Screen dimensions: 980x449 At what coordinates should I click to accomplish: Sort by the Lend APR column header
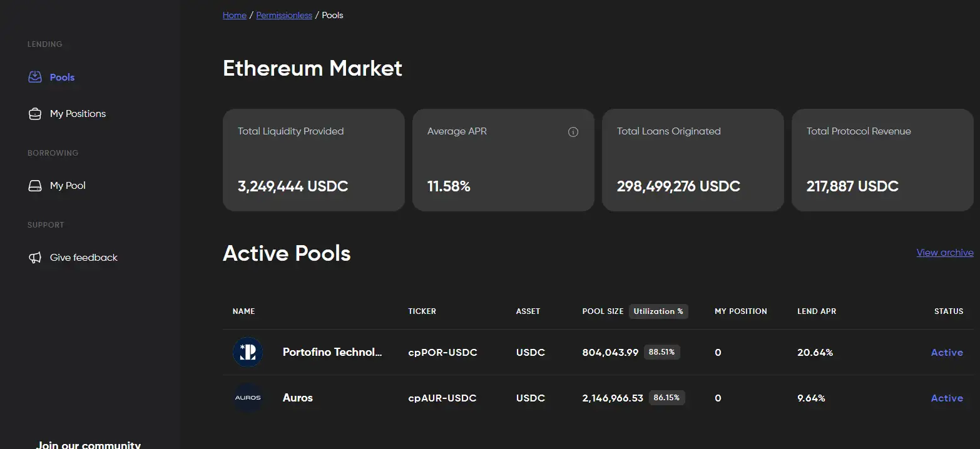[816, 311]
